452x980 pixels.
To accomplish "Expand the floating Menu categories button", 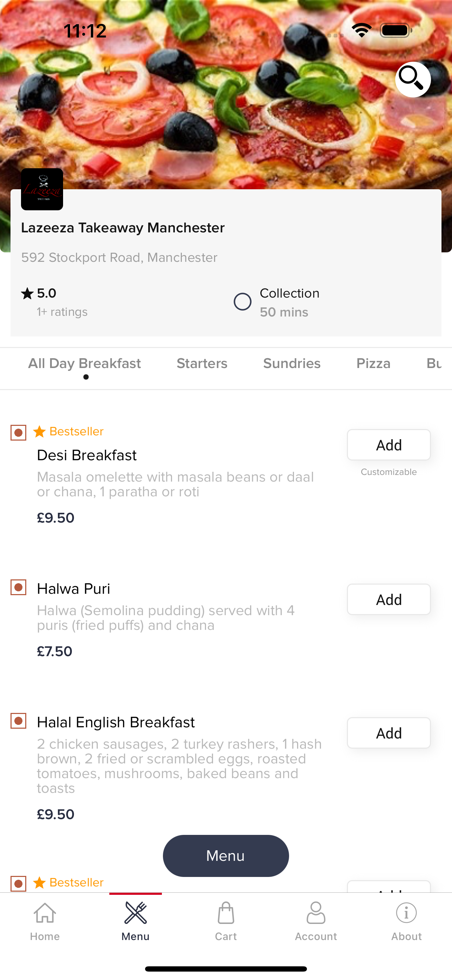I will 226,856.
